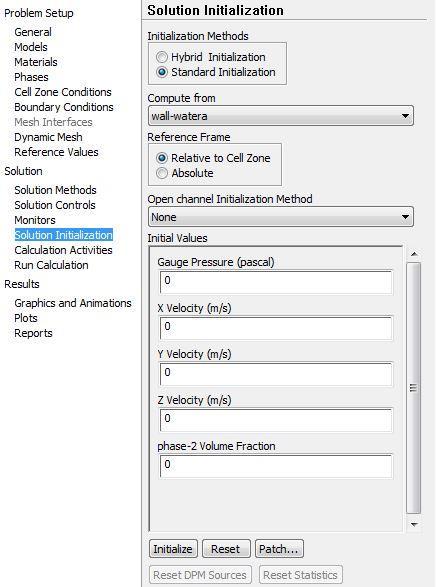Click the Solution heading in tree

pyautogui.click(x=23, y=171)
